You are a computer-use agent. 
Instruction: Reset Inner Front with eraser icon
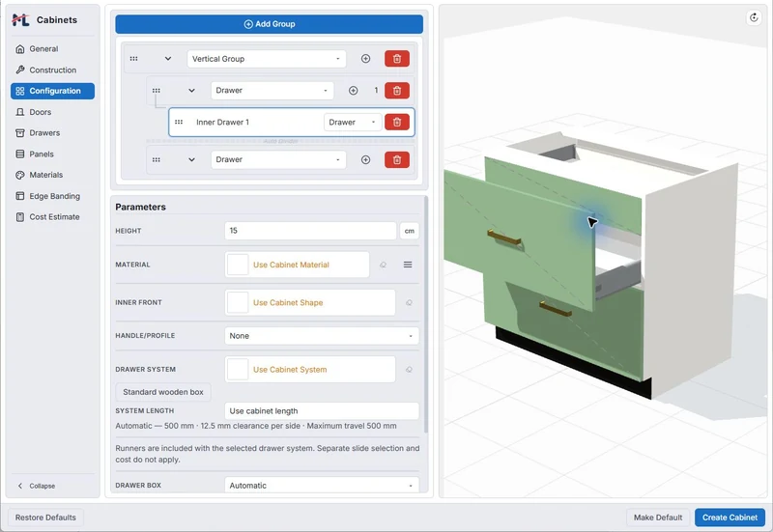[409, 302]
